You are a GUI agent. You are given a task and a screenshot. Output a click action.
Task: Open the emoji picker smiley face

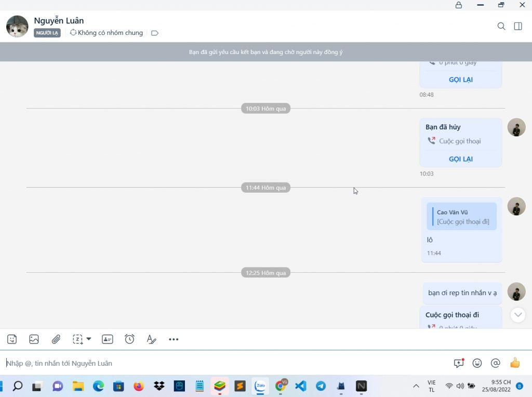477,363
